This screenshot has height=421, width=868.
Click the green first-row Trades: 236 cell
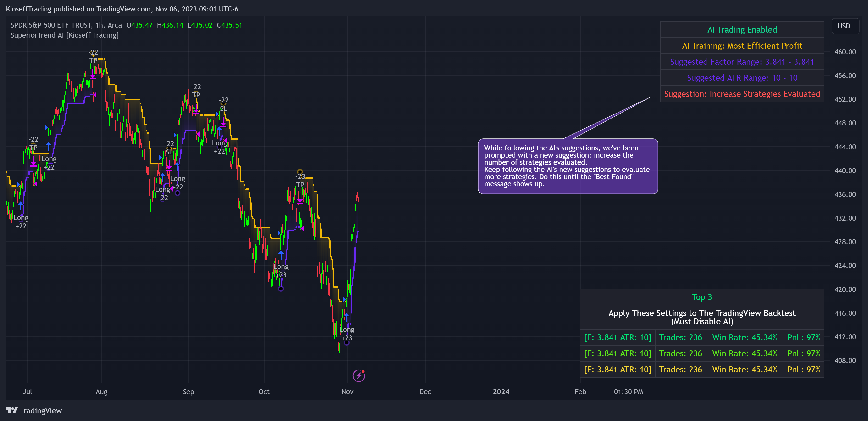click(680, 337)
